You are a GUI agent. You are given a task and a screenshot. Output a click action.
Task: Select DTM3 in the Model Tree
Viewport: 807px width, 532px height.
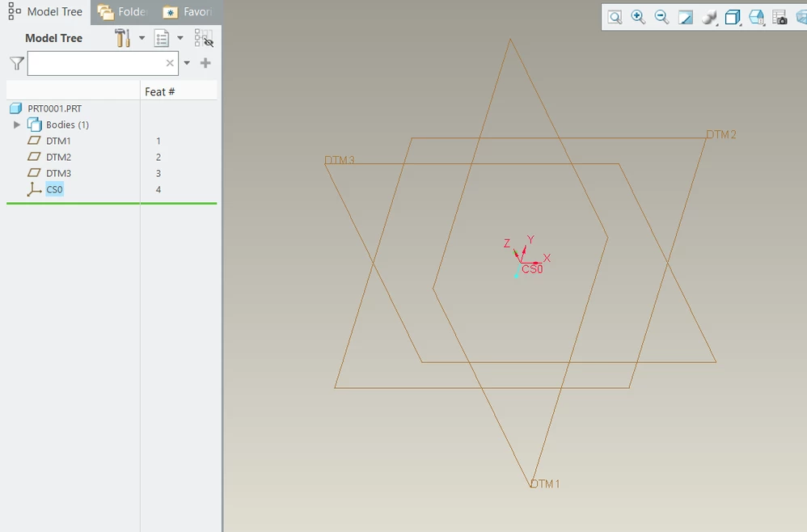(58, 173)
